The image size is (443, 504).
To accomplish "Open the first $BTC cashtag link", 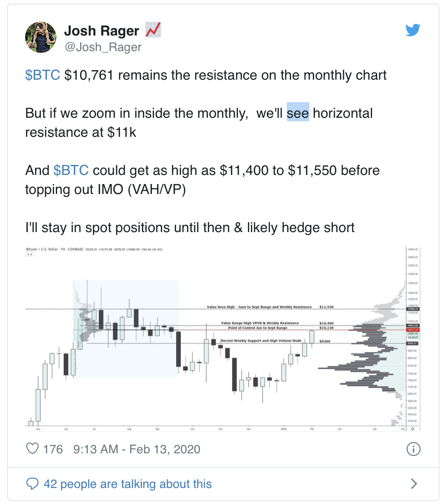I will click(42, 75).
